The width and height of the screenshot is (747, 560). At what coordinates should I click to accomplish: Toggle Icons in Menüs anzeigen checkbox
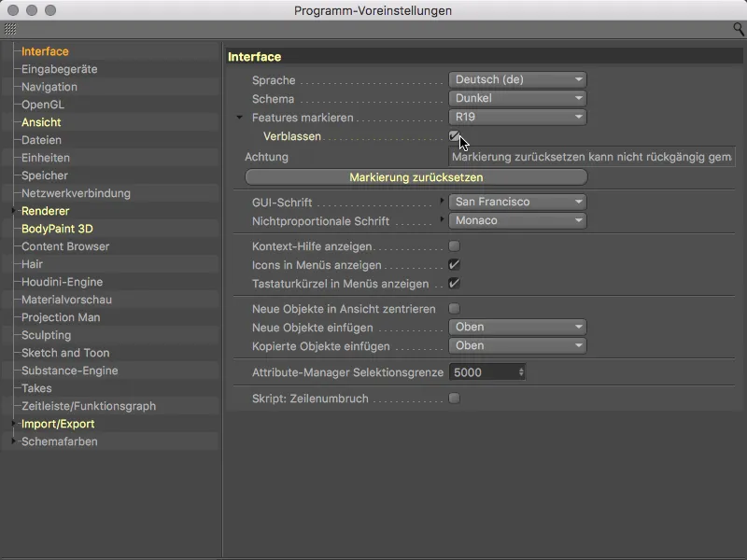point(454,265)
